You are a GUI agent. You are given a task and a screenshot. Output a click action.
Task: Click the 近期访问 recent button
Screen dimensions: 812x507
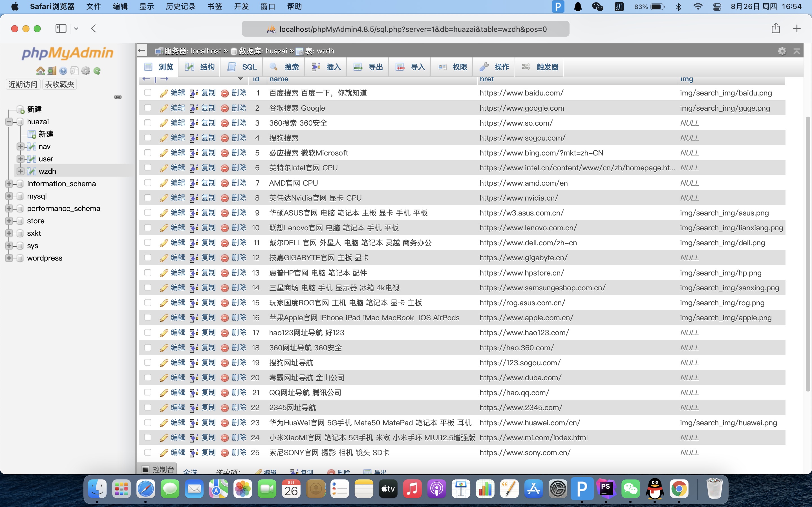[x=23, y=84]
